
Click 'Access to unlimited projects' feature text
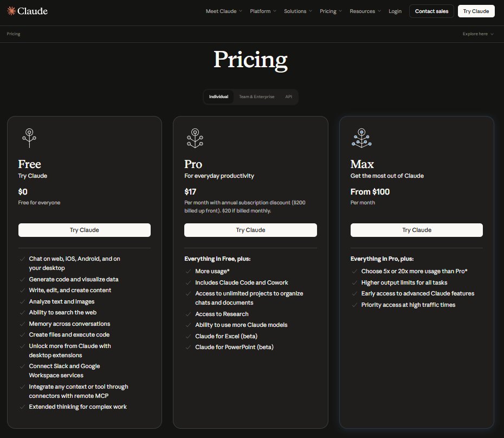[249, 298]
